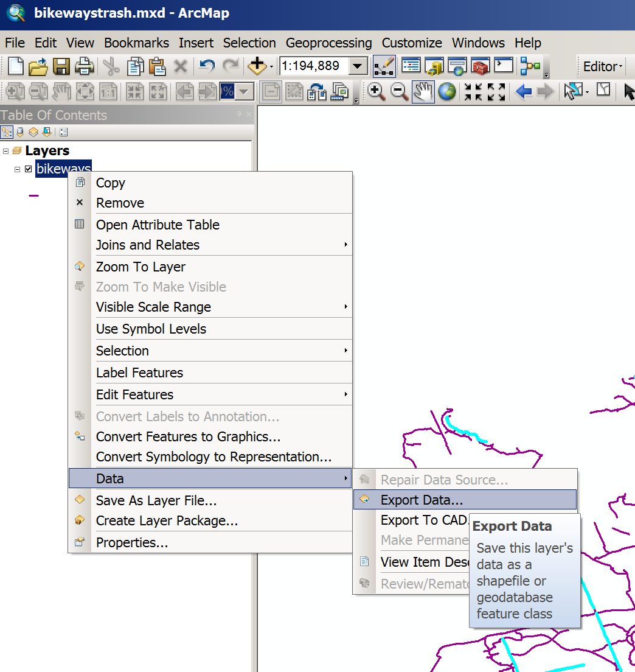The height and width of the screenshot is (672, 635).
Task: Click the Fixed Zoom In arrows icon
Action: pyautogui.click(x=473, y=92)
